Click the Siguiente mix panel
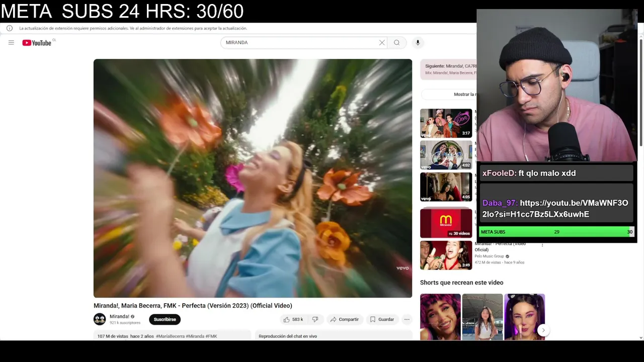Screen dimensions: 644x362 [449, 69]
